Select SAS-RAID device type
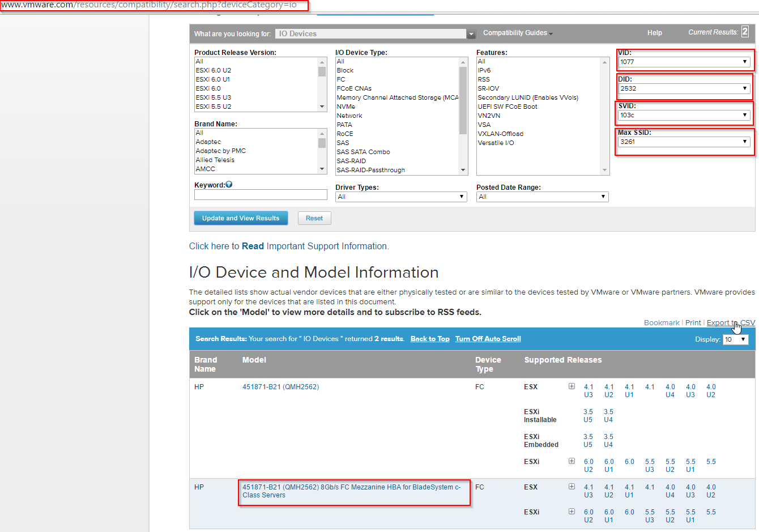Viewport: 759px width, 532px height. (x=351, y=161)
